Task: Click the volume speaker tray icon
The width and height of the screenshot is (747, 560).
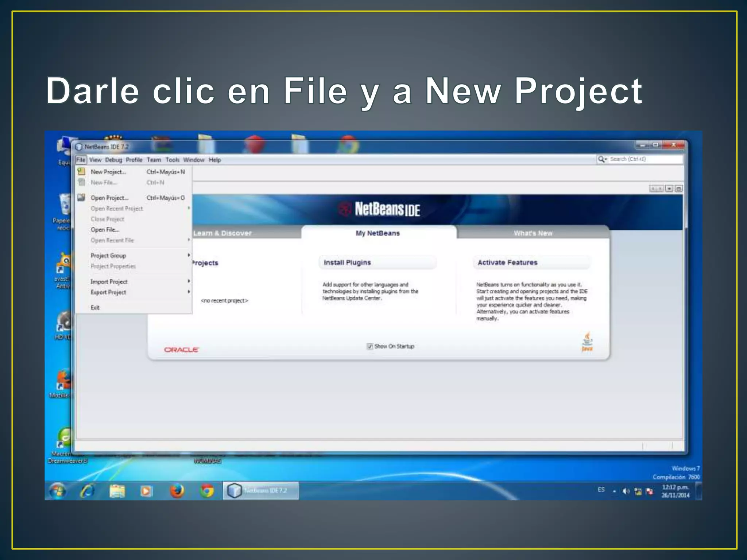Action: point(626,491)
